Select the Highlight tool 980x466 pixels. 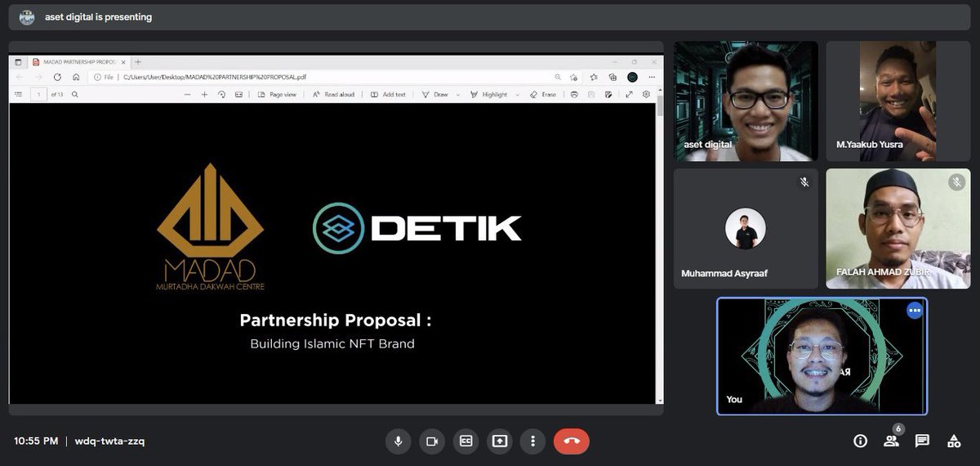tap(488, 95)
